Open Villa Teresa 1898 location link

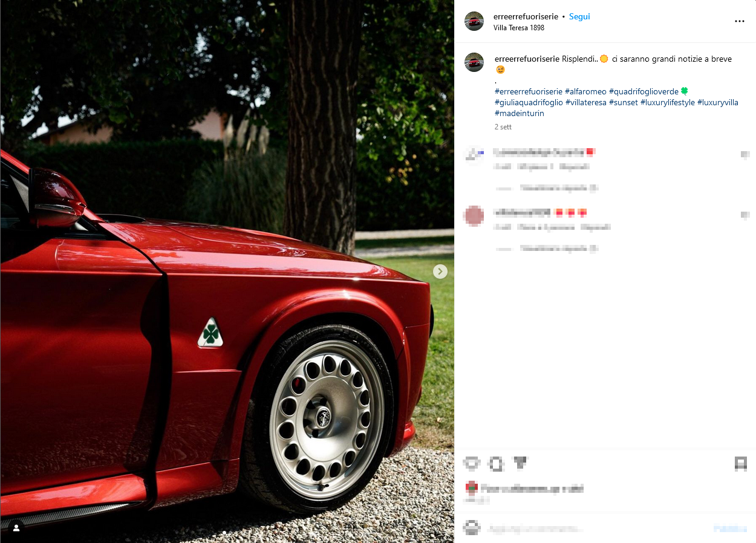519,28
